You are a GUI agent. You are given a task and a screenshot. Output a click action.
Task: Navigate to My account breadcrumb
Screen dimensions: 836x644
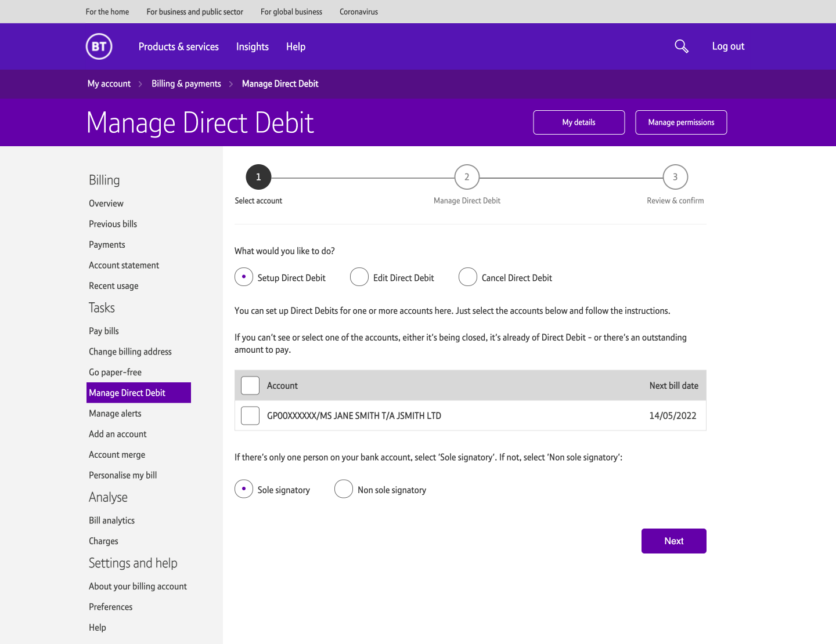coord(109,84)
